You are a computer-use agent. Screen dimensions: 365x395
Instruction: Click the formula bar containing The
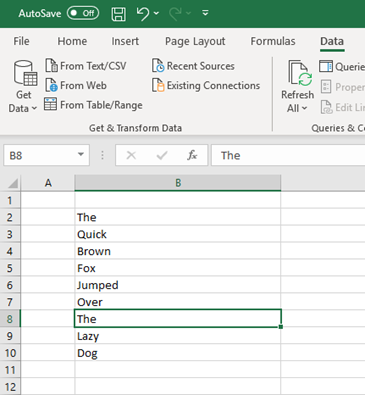click(288, 155)
